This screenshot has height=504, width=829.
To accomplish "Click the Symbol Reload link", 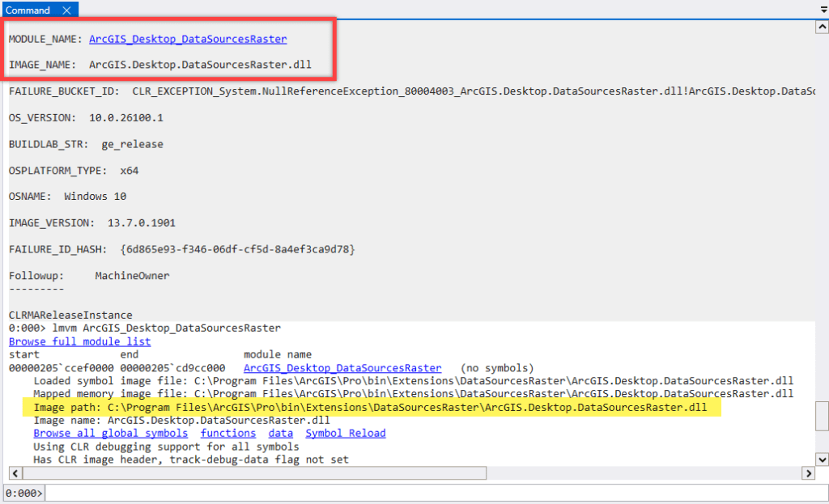I will tap(345, 433).
